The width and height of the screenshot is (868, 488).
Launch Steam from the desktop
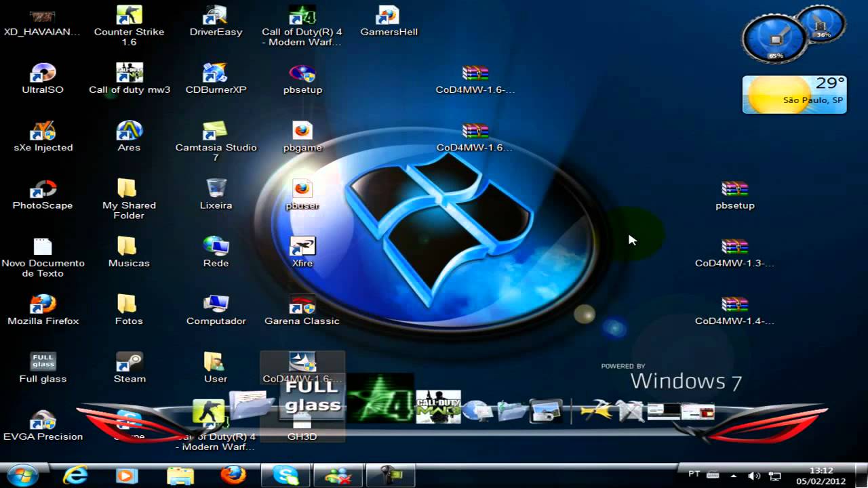(x=129, y=369)
